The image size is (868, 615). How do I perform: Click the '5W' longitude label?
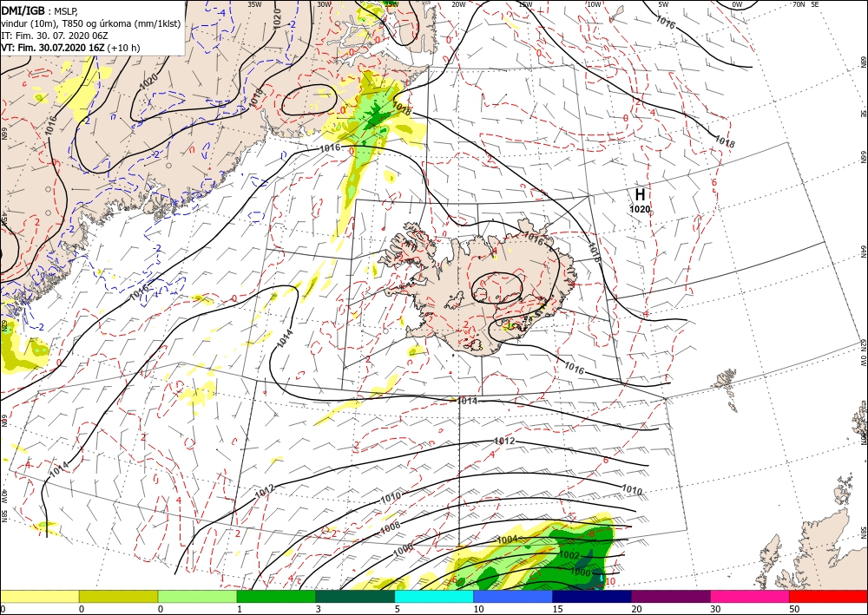[663, 4]
